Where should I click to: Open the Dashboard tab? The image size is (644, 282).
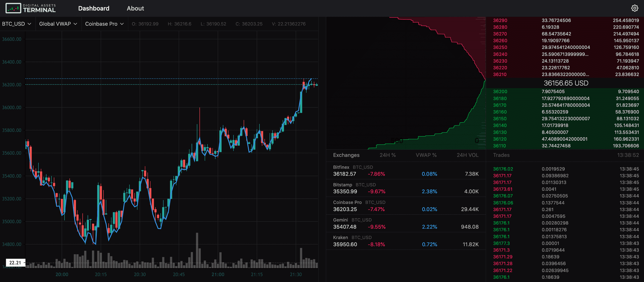(94, 8)
